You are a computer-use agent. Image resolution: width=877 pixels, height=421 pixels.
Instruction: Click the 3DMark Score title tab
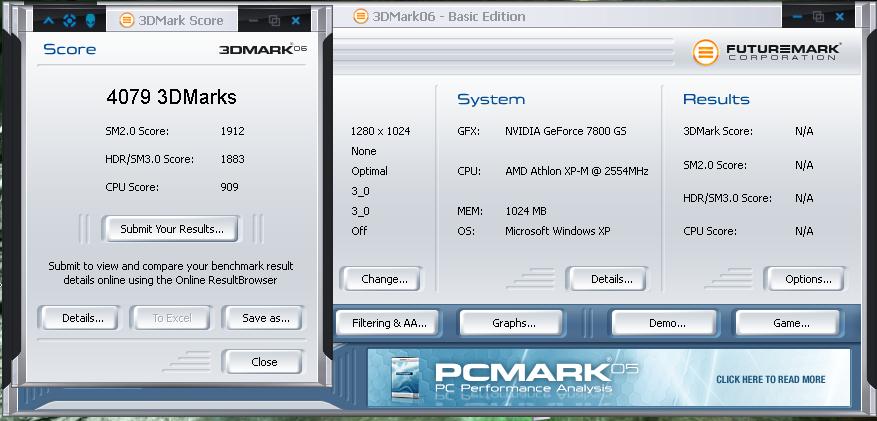pyautogui.click(x=172, y=21)
